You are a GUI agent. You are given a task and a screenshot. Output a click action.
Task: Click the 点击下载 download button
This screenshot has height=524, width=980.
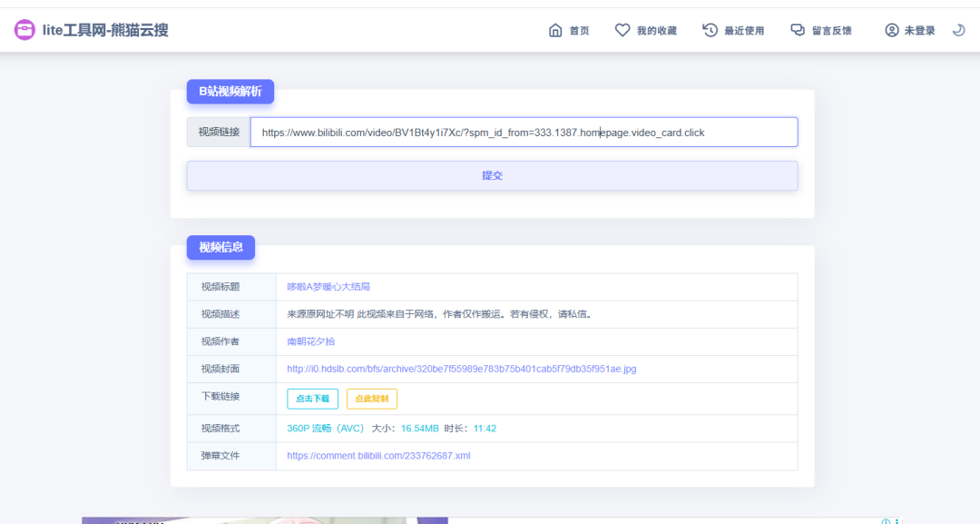click(x=313, y=399)
